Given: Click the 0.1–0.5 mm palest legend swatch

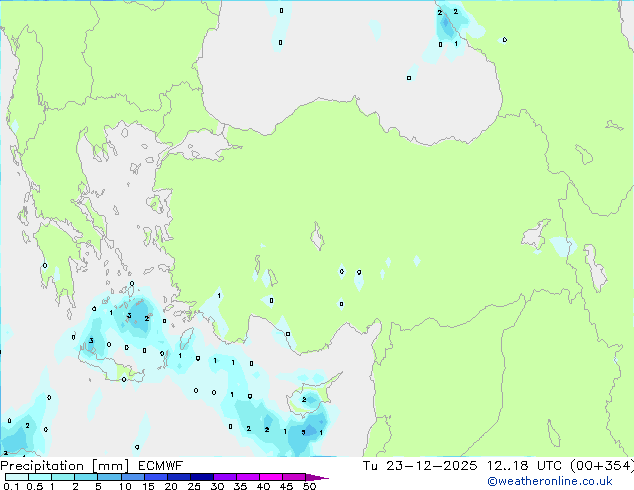Looking at the screenshot, I should click(17, 477).
